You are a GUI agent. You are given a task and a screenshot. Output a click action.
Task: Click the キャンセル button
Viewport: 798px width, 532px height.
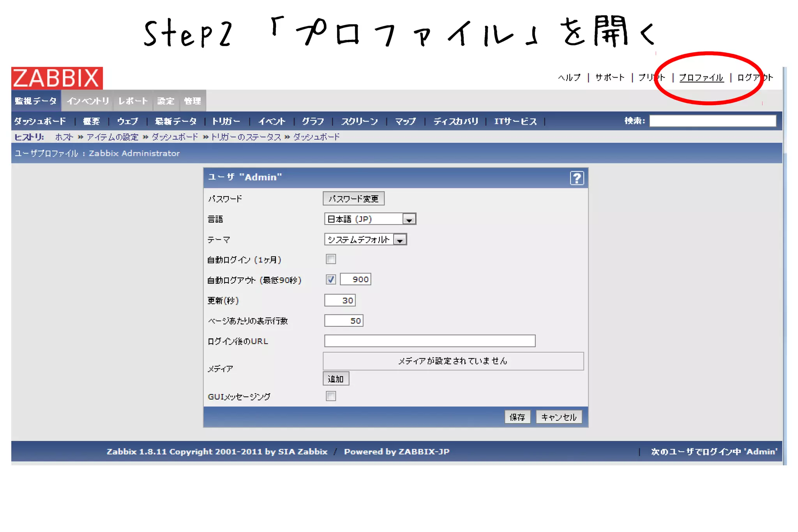pos(559,417)
